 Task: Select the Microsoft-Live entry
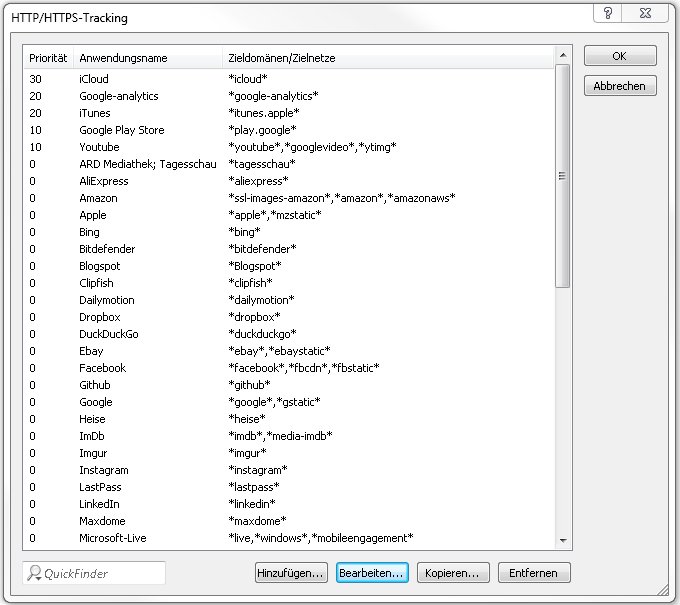pyautogui.click(x=113, y=538)
